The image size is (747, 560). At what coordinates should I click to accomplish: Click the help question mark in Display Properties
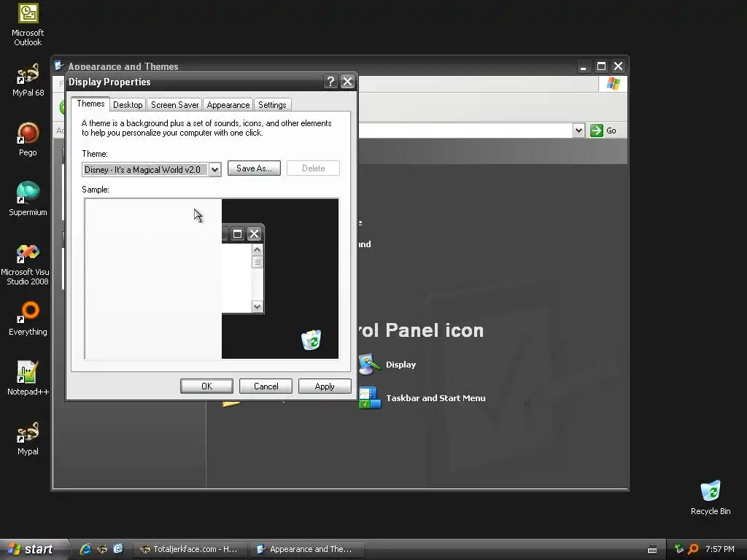pos(330,82)
